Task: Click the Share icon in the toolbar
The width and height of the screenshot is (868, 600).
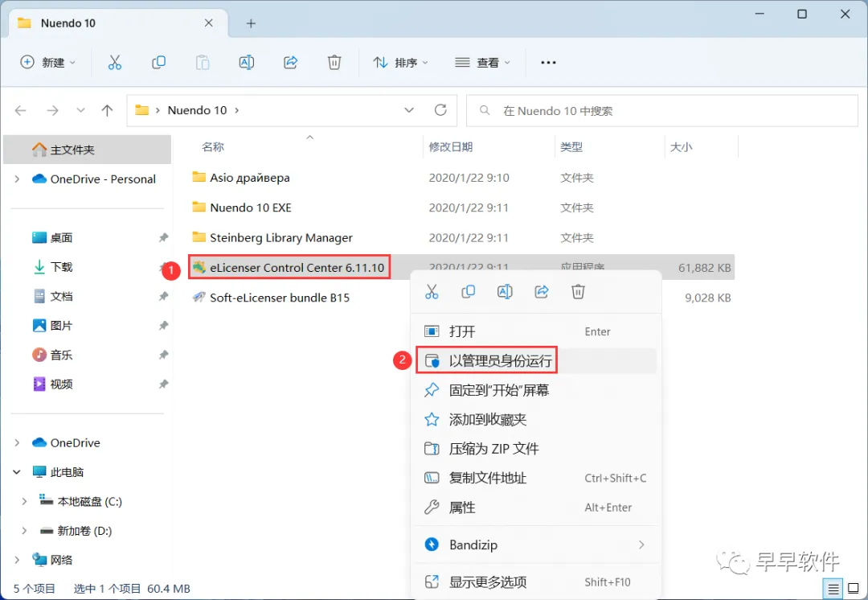Action: (291, 63)
